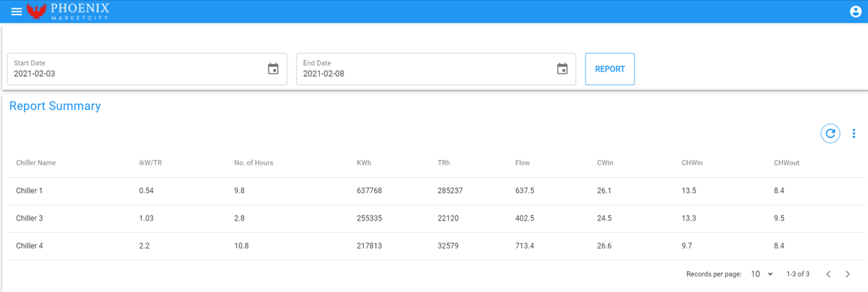Click the End Date input field
868x292 pixels.
[436, 69]
